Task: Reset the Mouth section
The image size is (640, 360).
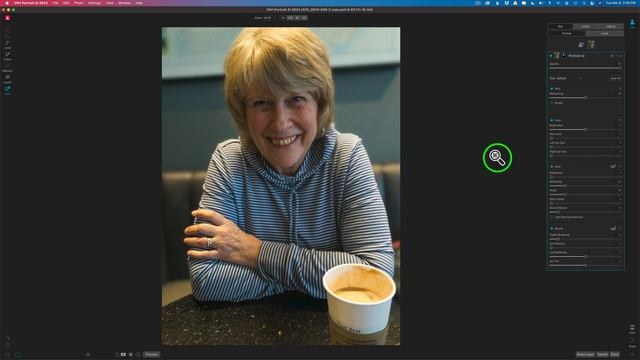Action: coord(620,229)
